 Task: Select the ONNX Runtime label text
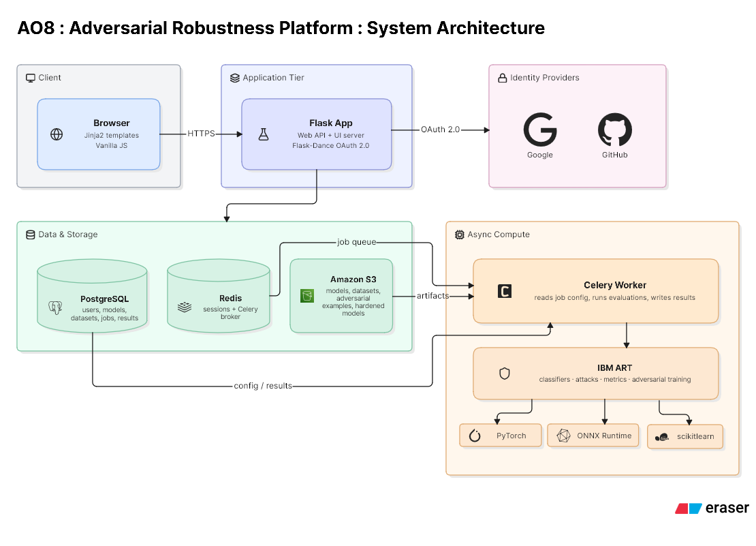[x=604, y=436]
